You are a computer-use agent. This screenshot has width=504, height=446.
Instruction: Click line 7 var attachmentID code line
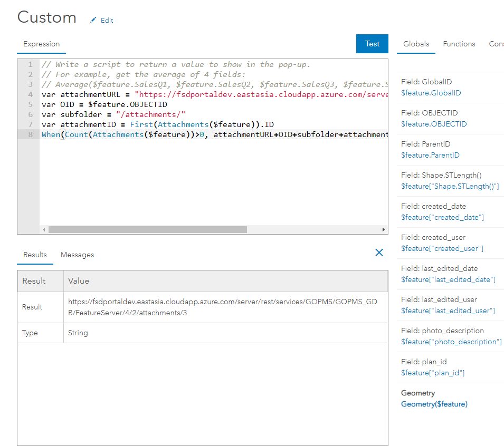[x=157, y=124]
